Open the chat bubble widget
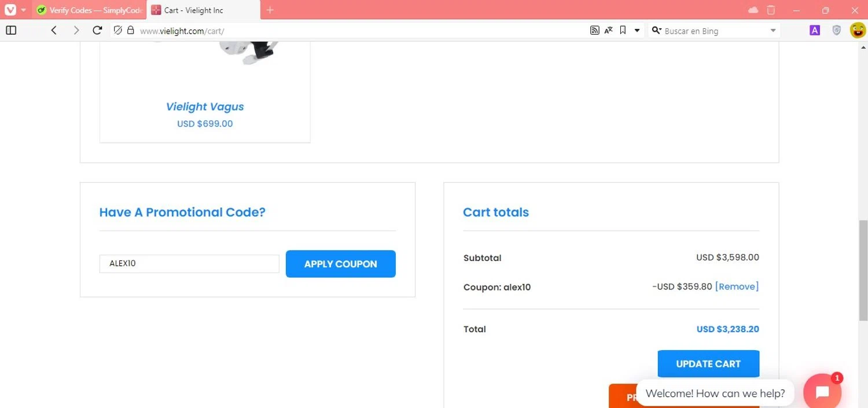868x408 pixels. (x=822, y=392)
